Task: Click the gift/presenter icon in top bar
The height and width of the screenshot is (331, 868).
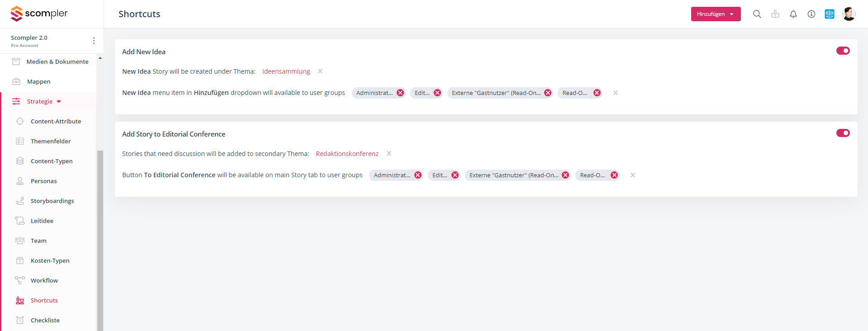Action: pyautogui.click(x=775, y=14)
